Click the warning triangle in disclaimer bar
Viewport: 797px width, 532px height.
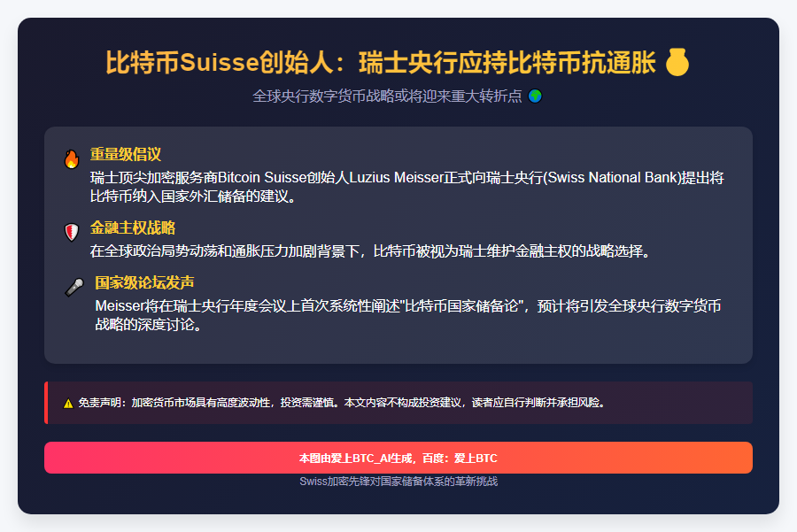tap(68, 404)
